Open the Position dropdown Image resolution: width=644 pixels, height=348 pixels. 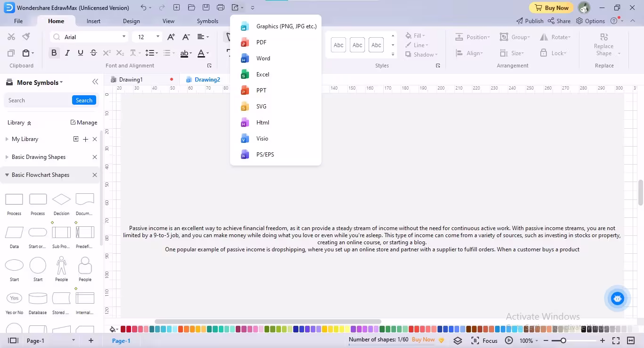(x=472, y=37)
